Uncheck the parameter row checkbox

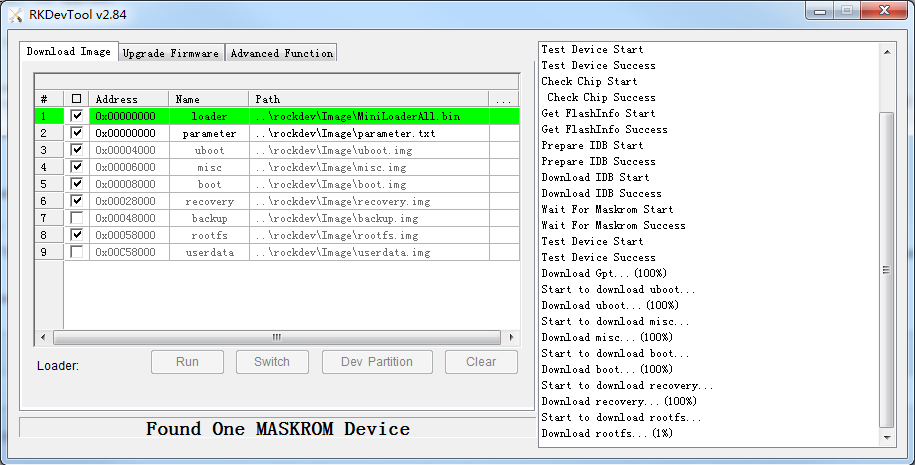pos(76,132)
